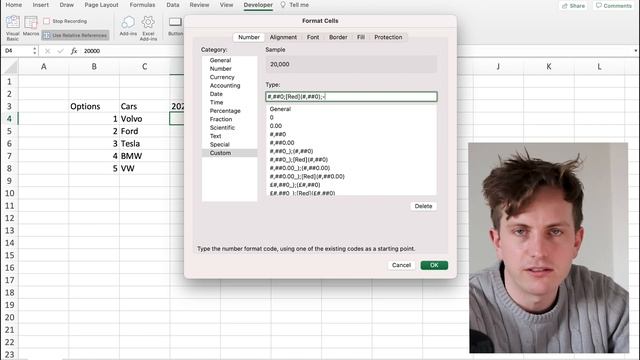Open the Comments button
640x360 pixels.
(613, 6)
